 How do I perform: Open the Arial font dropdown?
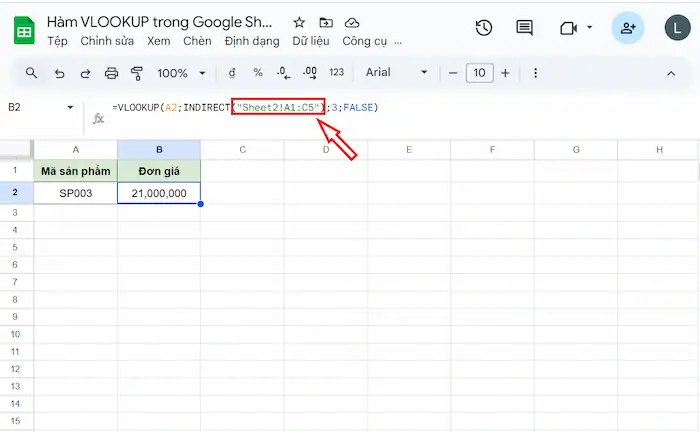point(396,73)
